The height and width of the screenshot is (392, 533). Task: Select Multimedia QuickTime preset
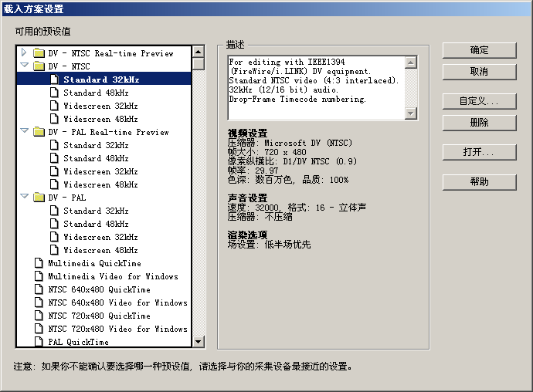pyautogui.click(x=94, y=263)
